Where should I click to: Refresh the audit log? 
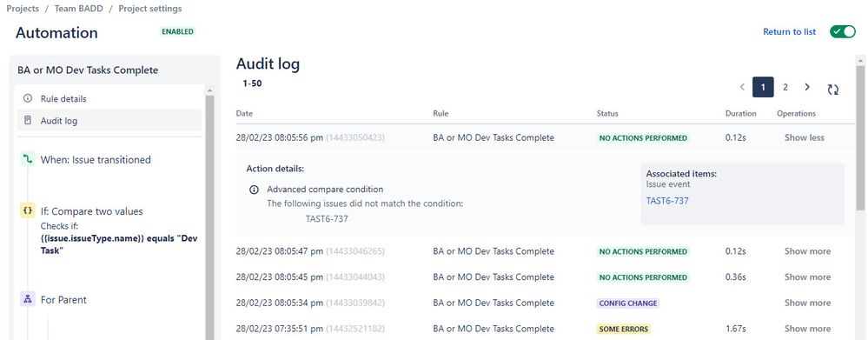coord(833,90)
